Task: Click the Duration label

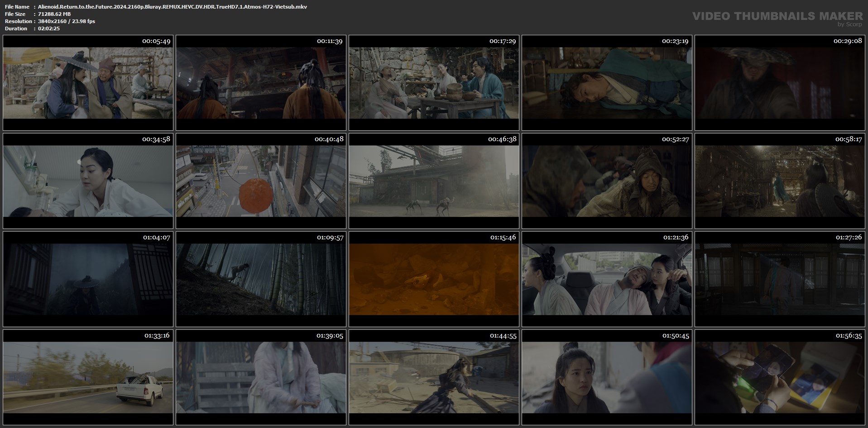Action: coord(16,29)
